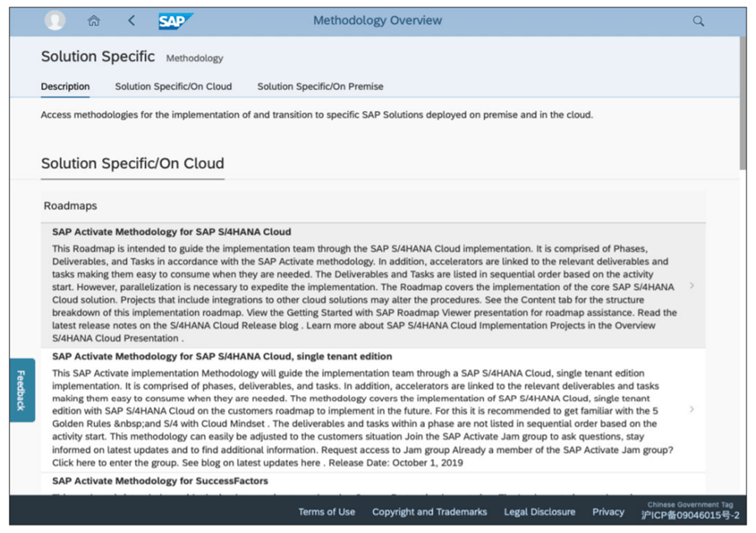Review the Privacy policy link
Image resolution: width=756 pixels, height=533 pixels.
click(608, 512)
